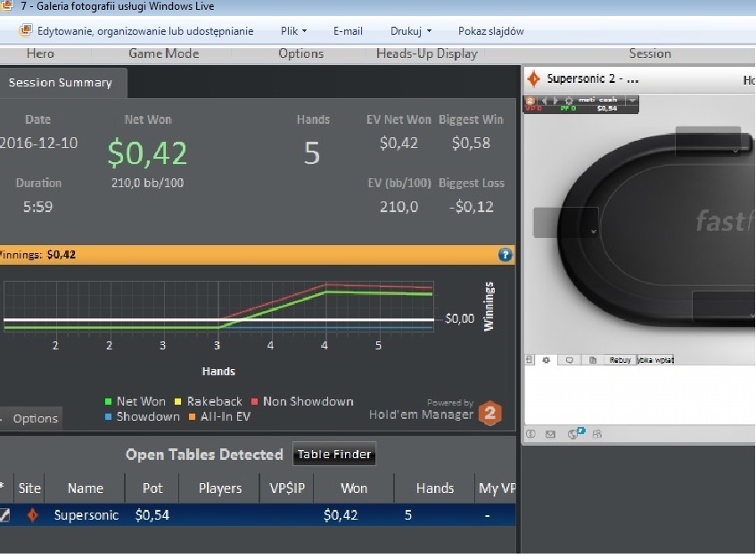Click the Rebuy button
This screenshot has height=558, width=756.
(x=620, y=360)
